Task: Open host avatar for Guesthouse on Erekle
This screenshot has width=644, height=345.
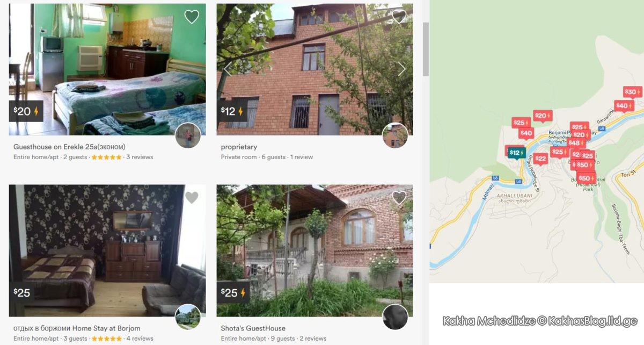Action: coord(188,135)
